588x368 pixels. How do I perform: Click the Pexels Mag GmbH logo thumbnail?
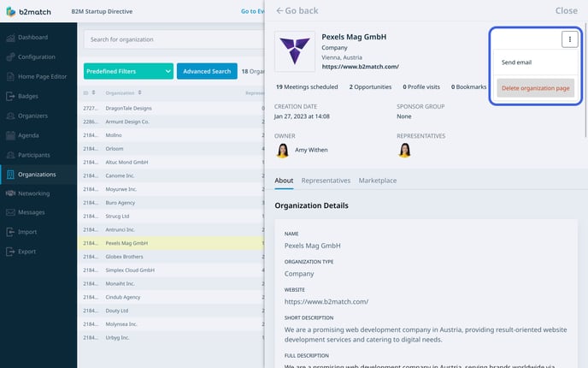(x=295, y=51)
